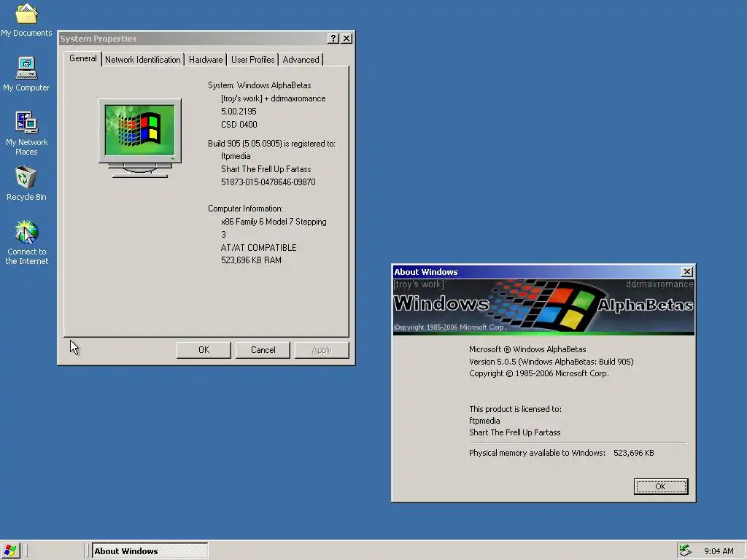The width and height of the screenshot is (747, 560).
Task: Click 'This product is licensed to:' text
Action: point(515,409)
